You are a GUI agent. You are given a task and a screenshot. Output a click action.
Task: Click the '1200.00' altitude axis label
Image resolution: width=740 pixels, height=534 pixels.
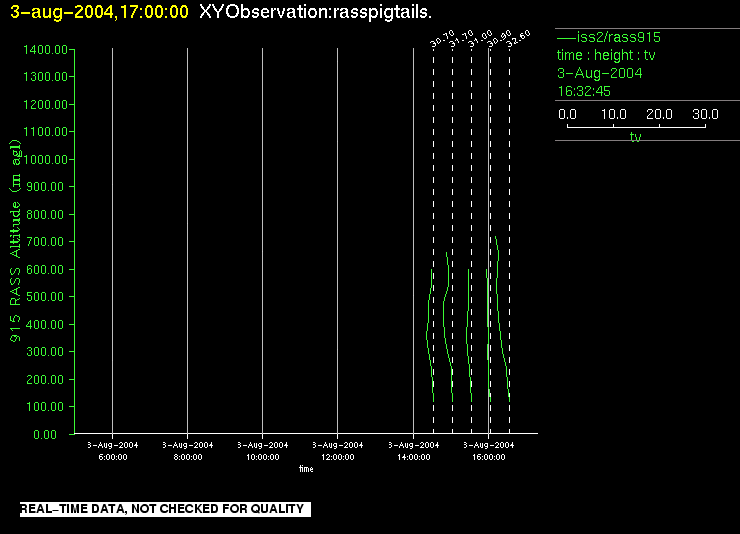tap(45, 104)
